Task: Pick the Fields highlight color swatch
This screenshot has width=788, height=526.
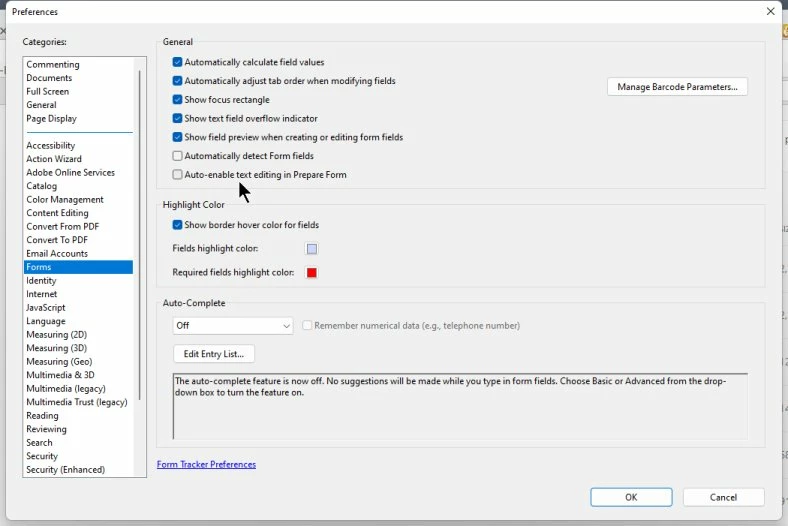Action: pos(312,249)
